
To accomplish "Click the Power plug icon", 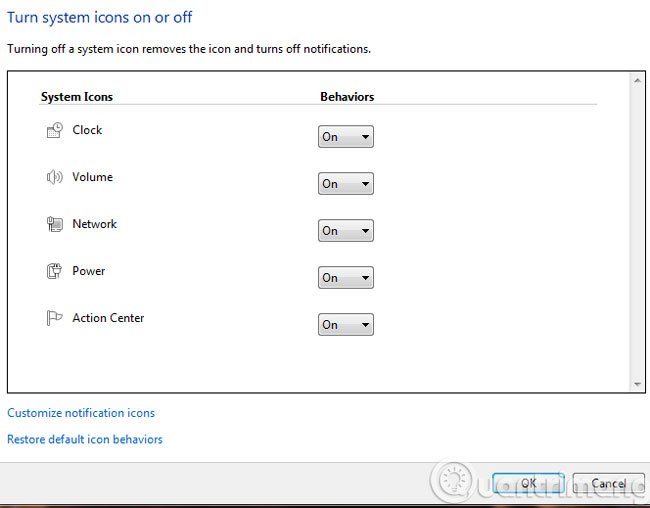I will (54, 271).
